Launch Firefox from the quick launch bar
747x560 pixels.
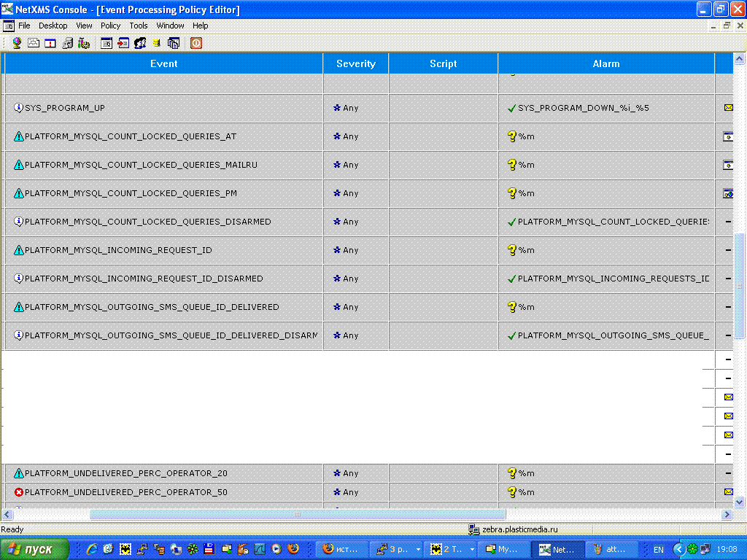pos(293,549)
